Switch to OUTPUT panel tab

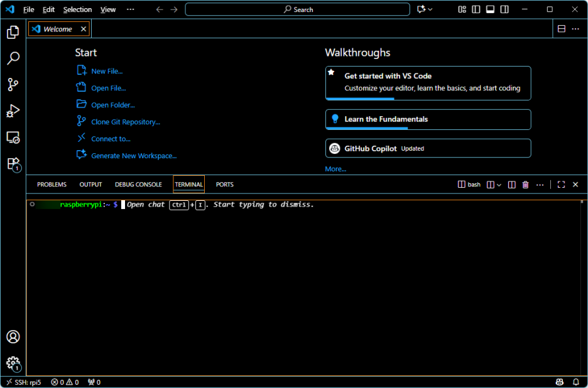coord(90,185)
